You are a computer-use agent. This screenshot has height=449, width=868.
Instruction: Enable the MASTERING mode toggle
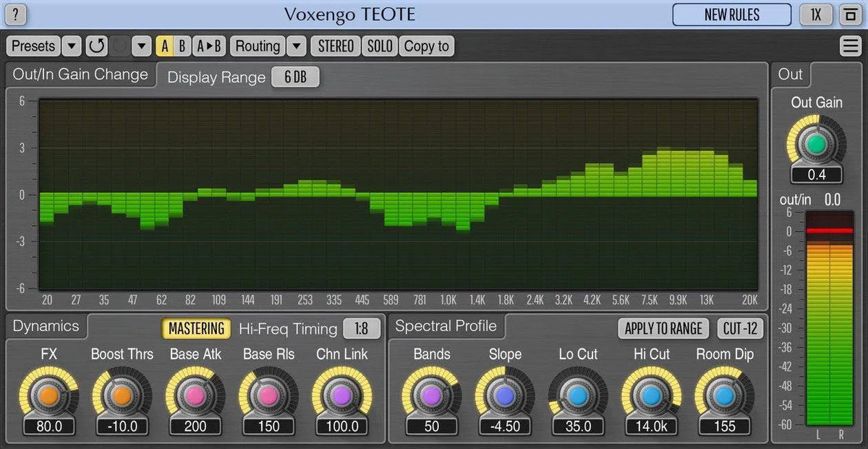(195, 328)
